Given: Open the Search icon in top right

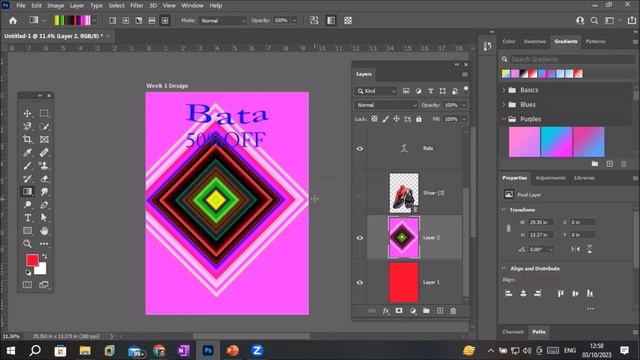Looking at the screenshot, I should 594,20.
